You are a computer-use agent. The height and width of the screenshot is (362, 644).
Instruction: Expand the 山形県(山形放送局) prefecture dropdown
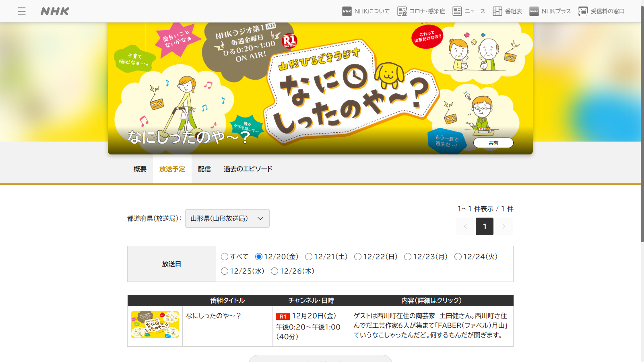pos(227,218)
